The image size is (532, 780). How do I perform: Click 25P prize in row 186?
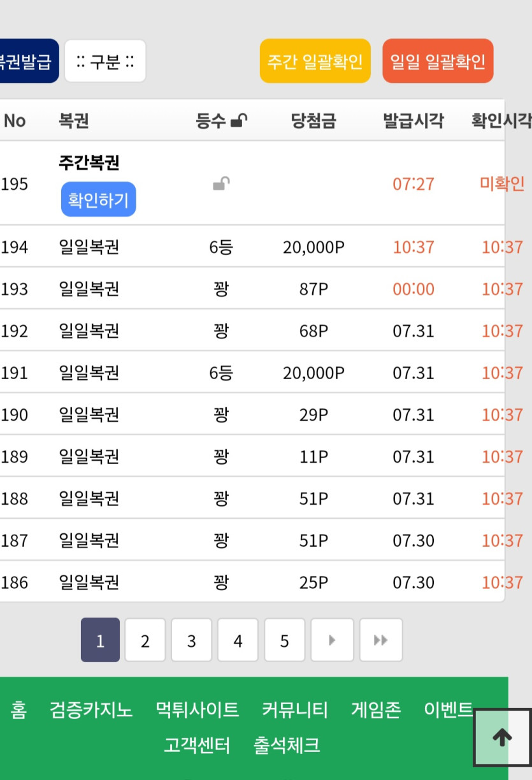[313, 582]
